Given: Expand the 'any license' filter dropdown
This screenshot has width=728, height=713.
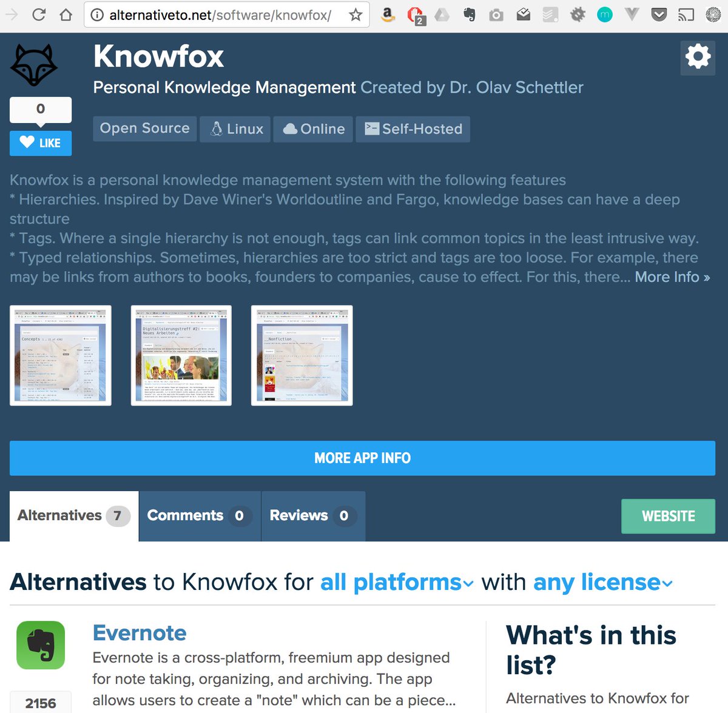Looking at the screenshot, I should pos(603,582).
